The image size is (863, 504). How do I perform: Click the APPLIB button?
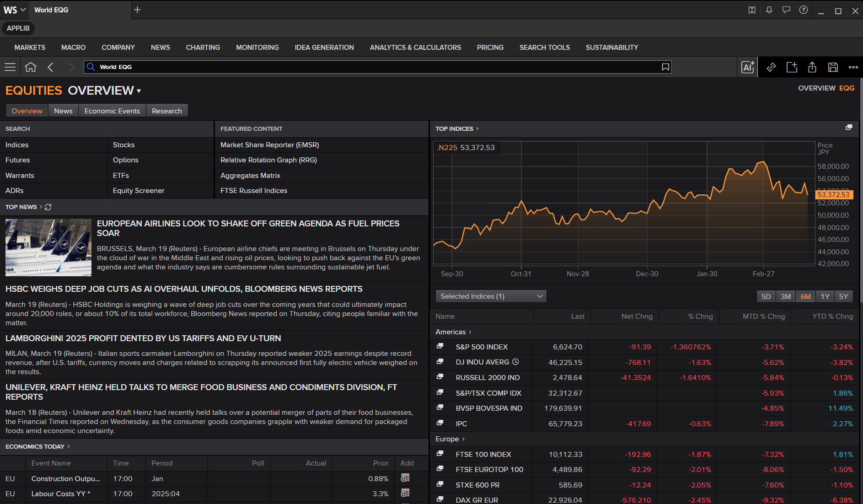[x=18, y=28]
